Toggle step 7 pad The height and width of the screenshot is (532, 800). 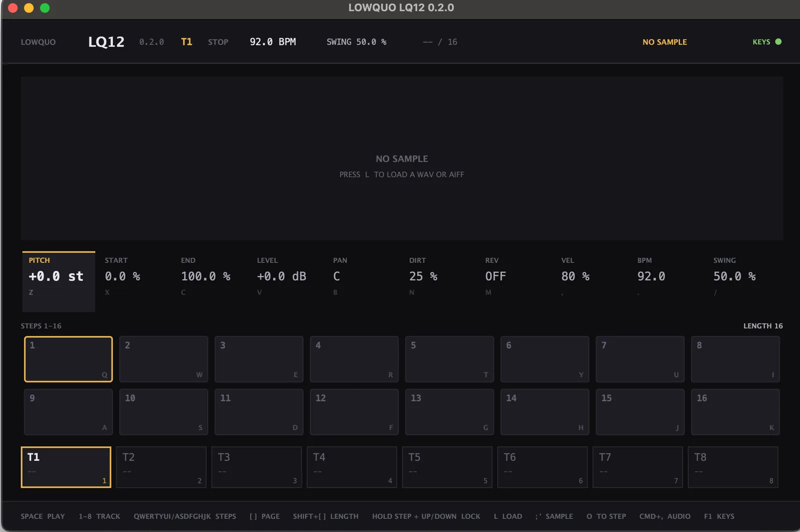[x=640, y=359]
